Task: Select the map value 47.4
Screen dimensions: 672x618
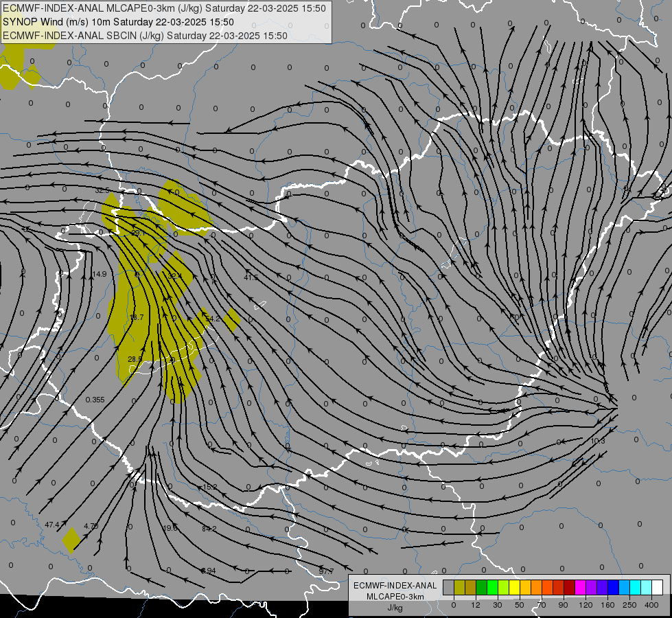Action: (x=52, y=525)
